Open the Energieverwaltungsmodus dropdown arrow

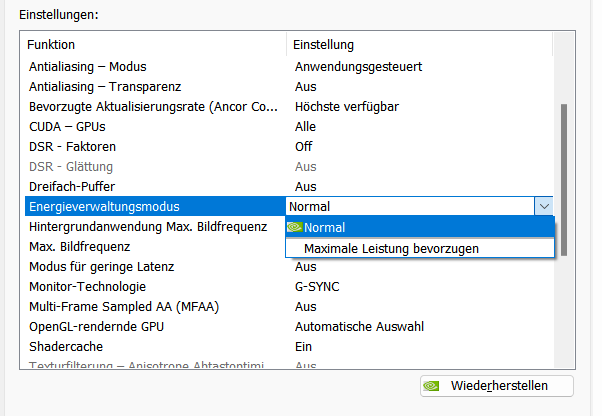pyautogui.click(x=544, y=206)
